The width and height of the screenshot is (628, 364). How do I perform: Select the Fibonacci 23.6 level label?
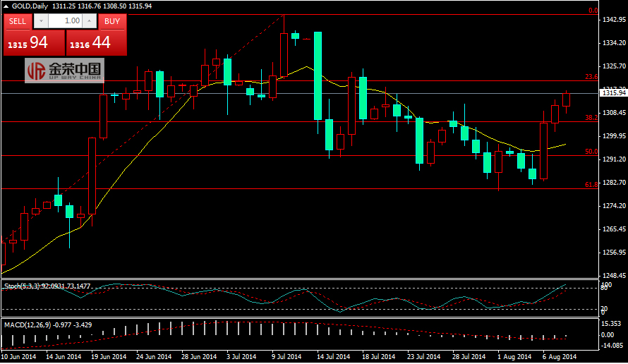(x=591, y=76)
